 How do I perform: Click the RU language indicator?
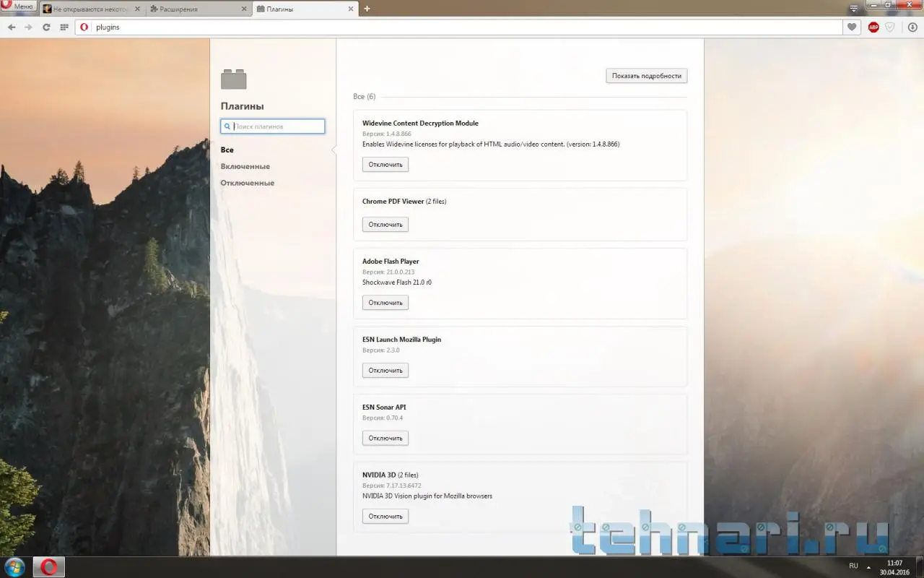[854, 566]
